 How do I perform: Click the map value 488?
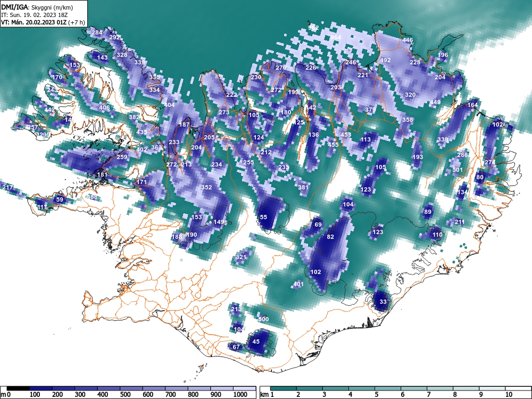click(x=92, y=197)
